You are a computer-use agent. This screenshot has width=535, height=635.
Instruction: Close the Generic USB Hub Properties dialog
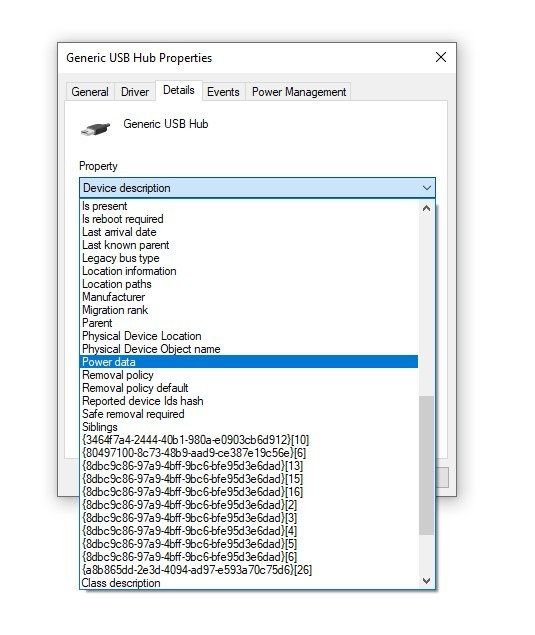(x=441, y=57)
